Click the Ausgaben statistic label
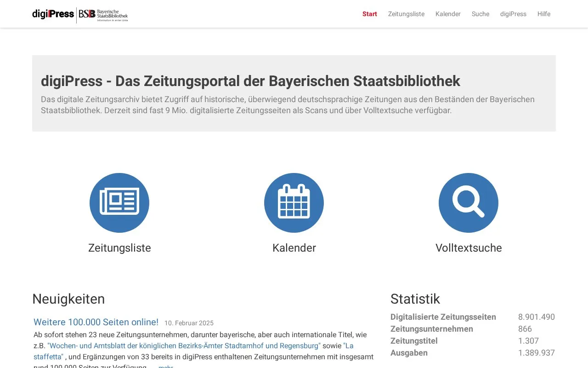588x368 pixels. click(x=409, y=353)
